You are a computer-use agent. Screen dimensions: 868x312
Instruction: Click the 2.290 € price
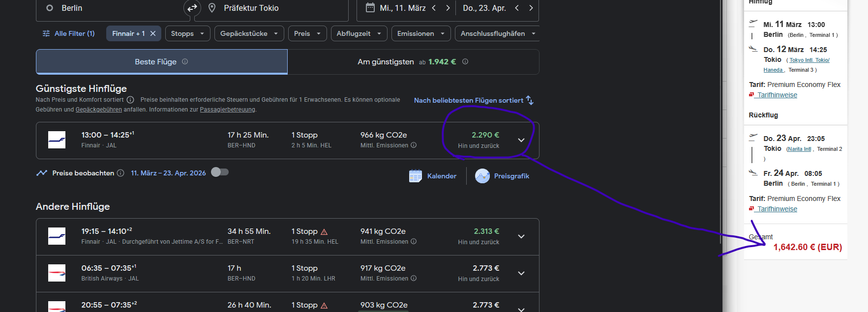485,135
